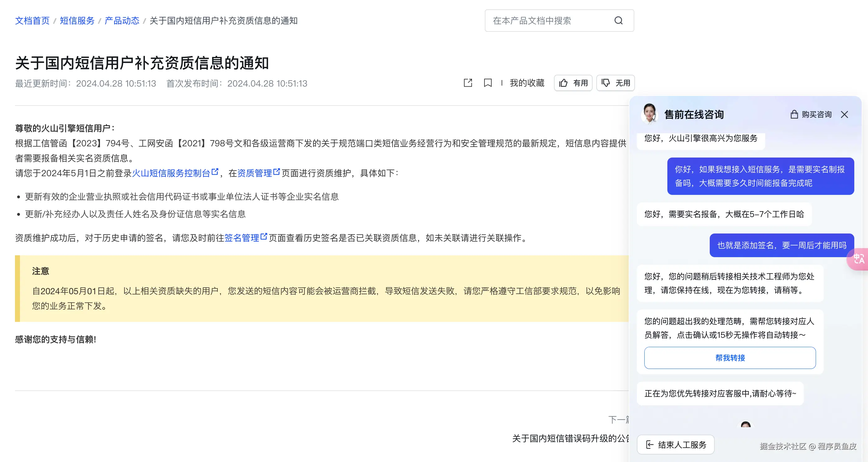Open 产品动态 breadcrumb link
The width and height of the screenshot is (868, 462).
point(122,21)
